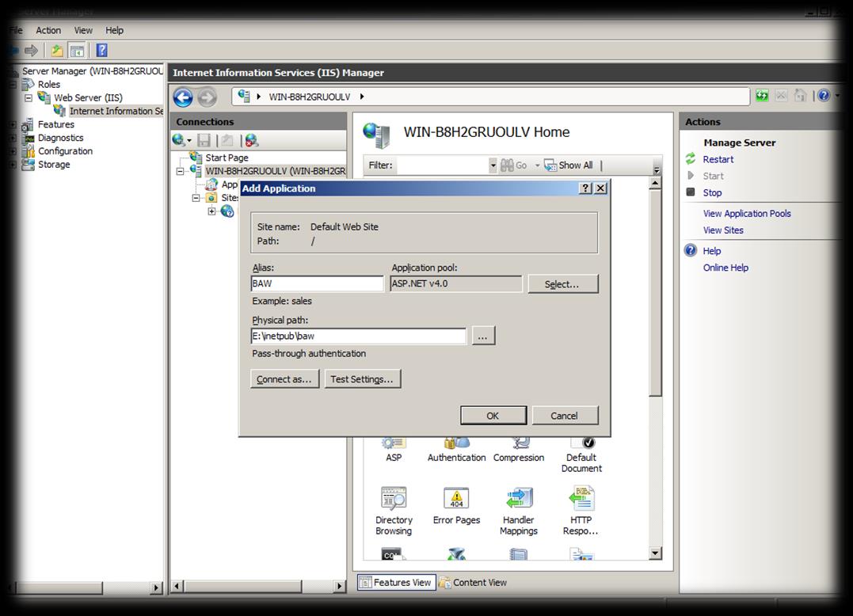Screen dimensions: 853x616
Task: Click the browse ... button for physical path
Action: [x=483, y=336]
